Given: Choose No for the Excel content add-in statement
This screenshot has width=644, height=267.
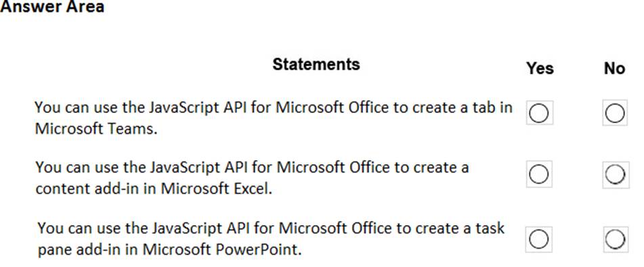Looking at the screenshot, I should [x=616, y=174].
